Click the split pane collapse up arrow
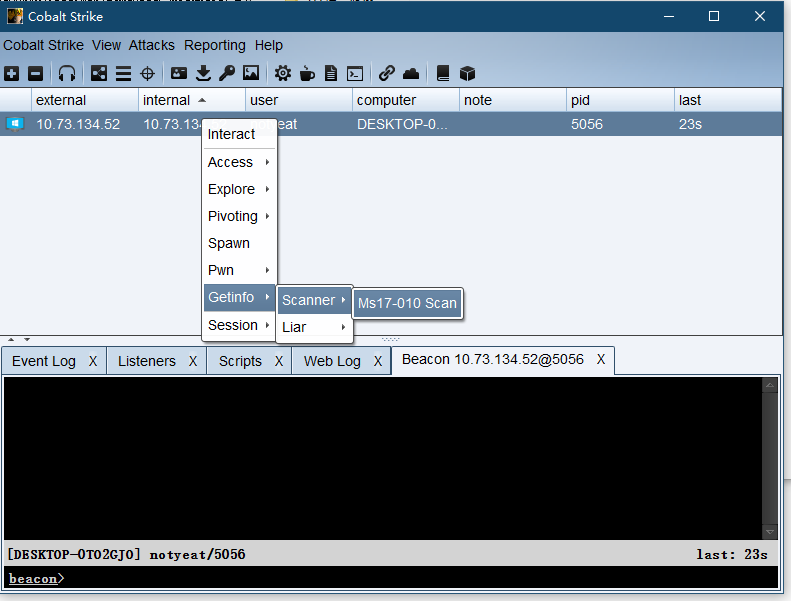This screenshot has height=601, width=791. 11,340
